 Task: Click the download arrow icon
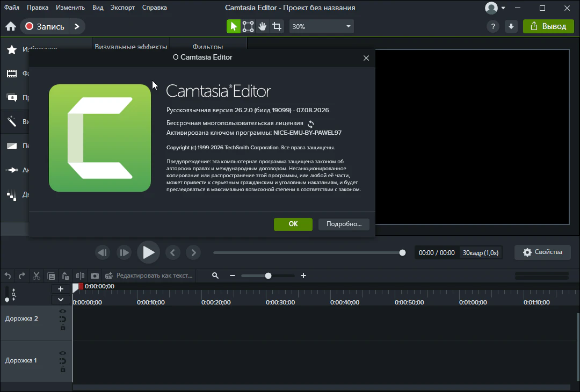(x=511, y=26)
